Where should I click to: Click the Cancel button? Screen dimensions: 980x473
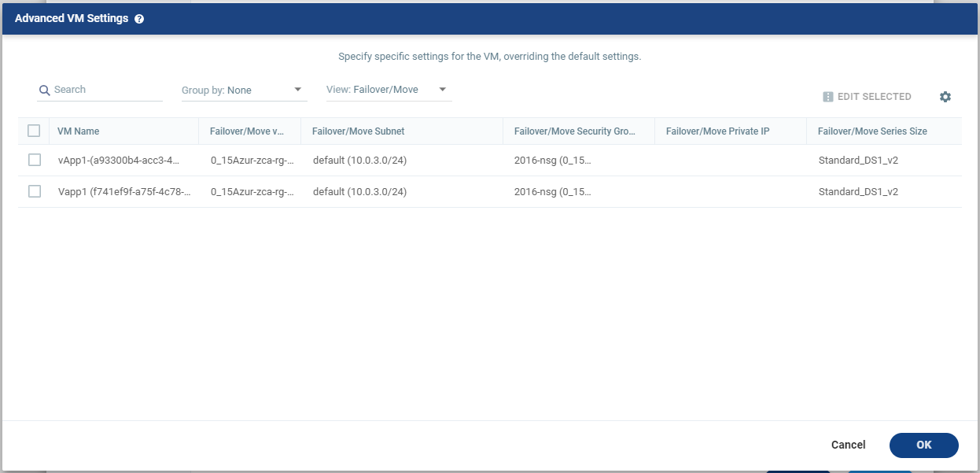(848, 445)
